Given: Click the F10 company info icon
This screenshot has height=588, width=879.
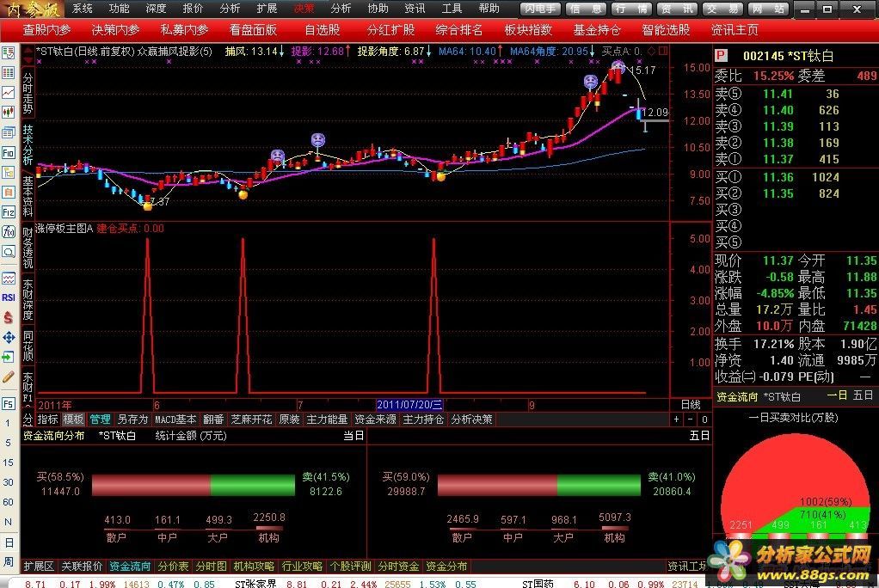Looking at the screenshot, I should 9,153.
